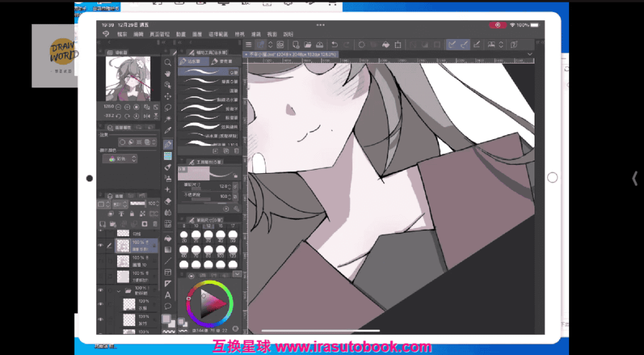This screenshot has height=355, width=644.
Task: Delete sub tool trash icon
Action: [236, 151]
